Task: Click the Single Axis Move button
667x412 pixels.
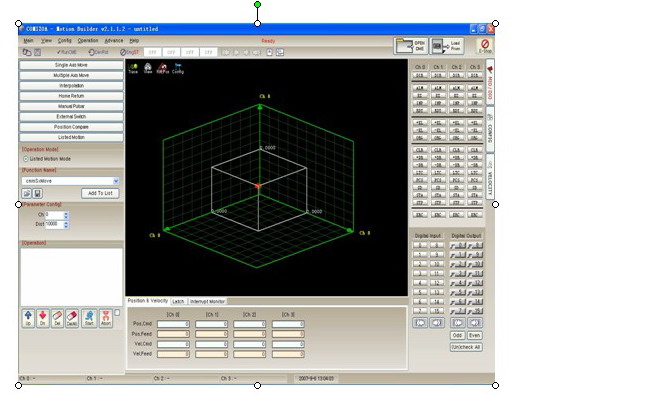Action: coord(71,64)
